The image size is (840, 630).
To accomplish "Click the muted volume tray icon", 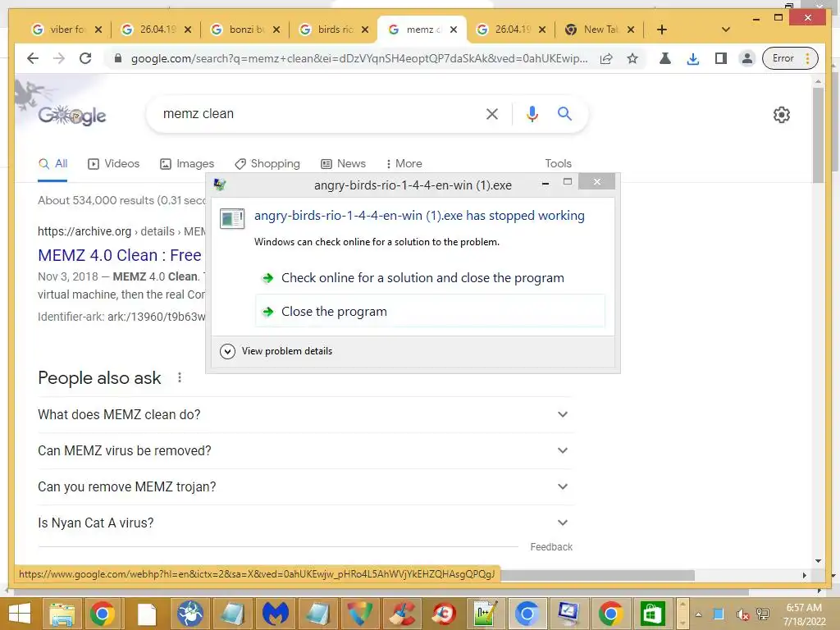I will 742,614.
